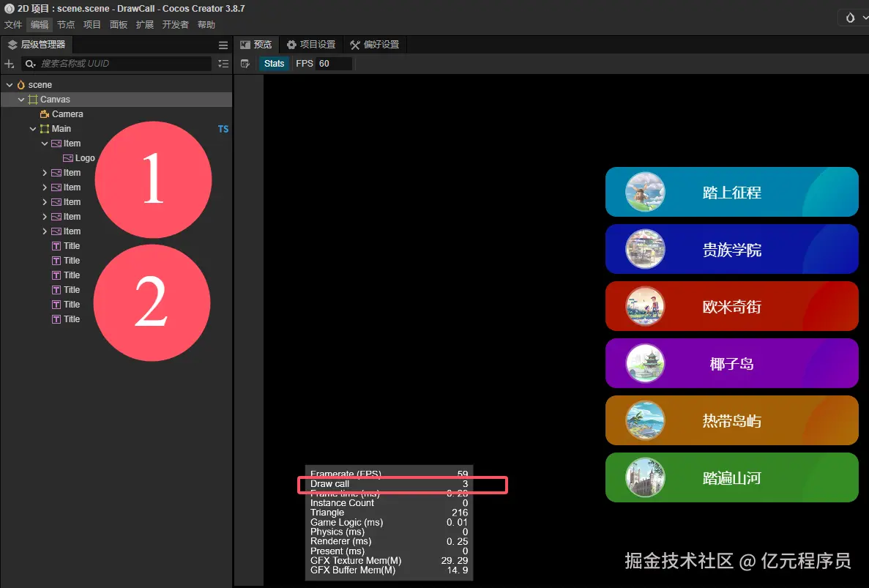The image size is (869, 588).
Task: Click the 贵族学院 button
Action: point(731,249)
